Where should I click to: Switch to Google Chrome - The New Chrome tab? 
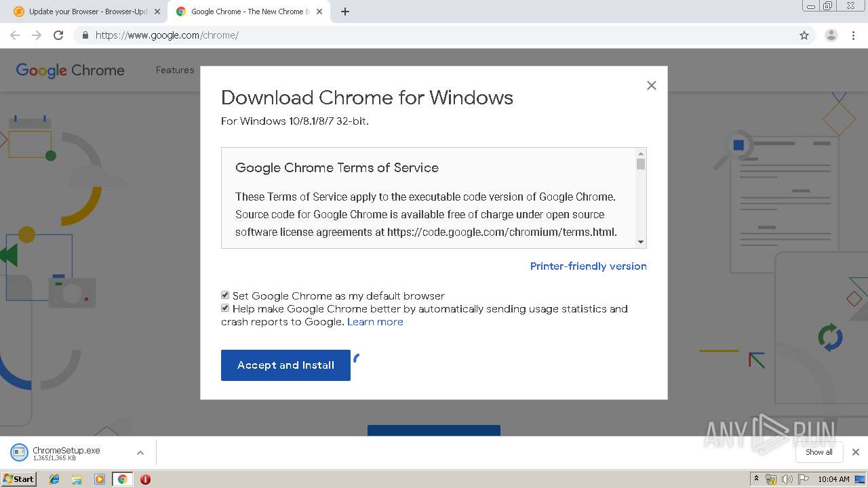248,12
